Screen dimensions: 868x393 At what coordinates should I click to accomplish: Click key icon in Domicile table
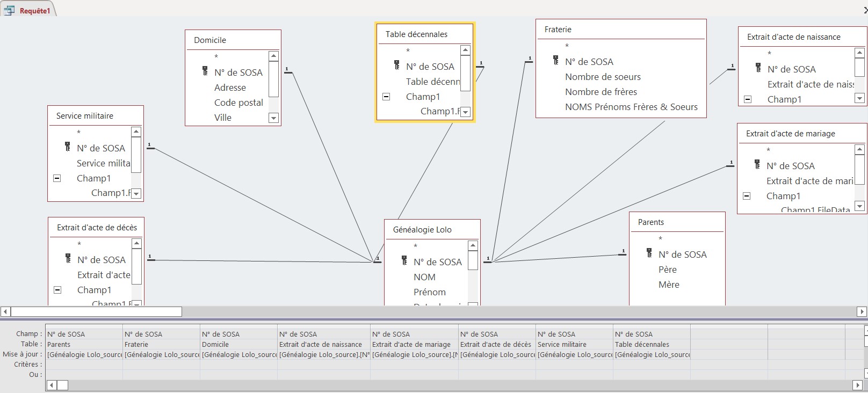pyautogui.click(x=205, y=71)
